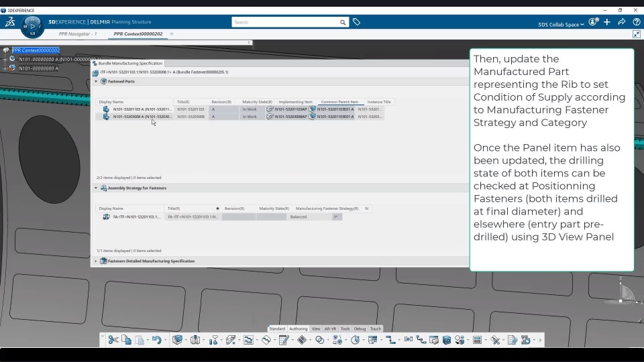Collapse the Fastened Parts section

(x=96, y=81)
